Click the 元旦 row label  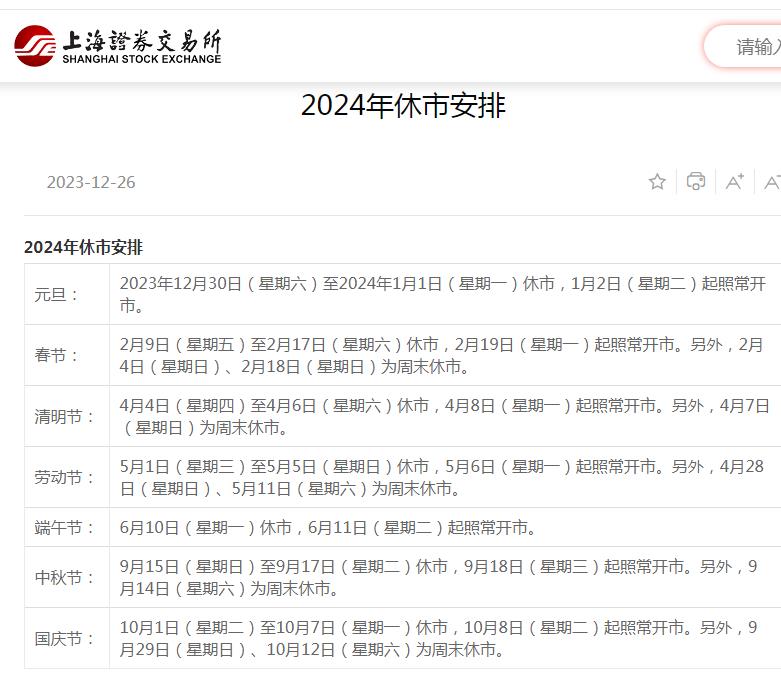point(56,294)
